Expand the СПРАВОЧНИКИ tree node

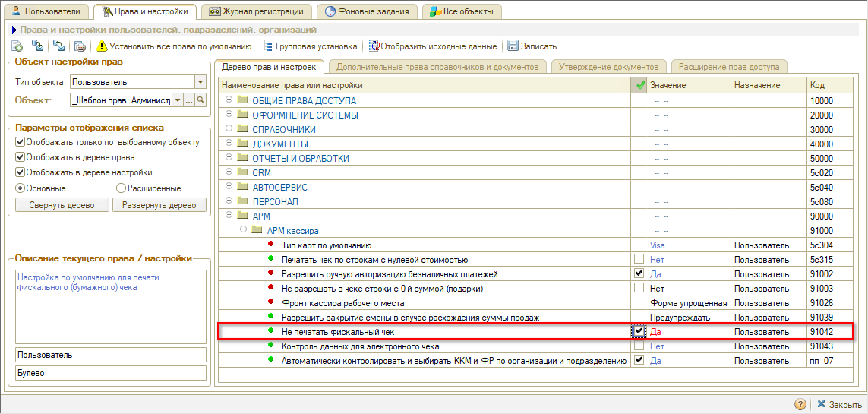point(229,129)
